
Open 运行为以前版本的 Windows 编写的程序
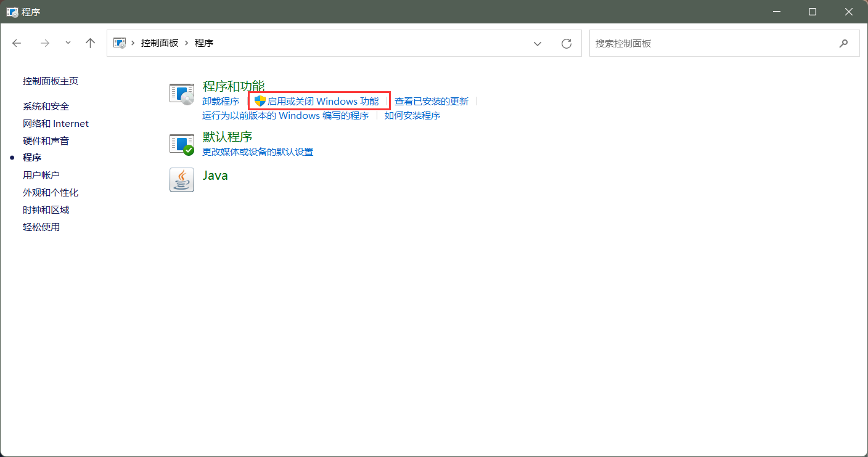click(x=285, y=116)
